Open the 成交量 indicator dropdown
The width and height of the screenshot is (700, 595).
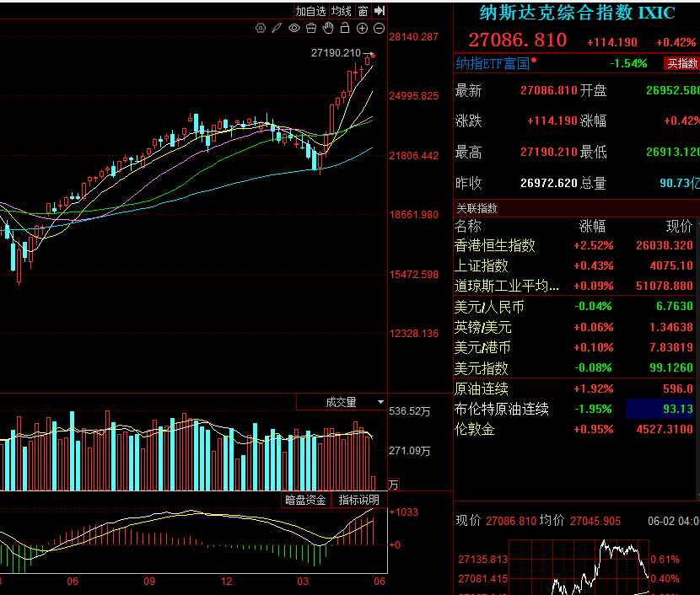[x=341, y=402]
